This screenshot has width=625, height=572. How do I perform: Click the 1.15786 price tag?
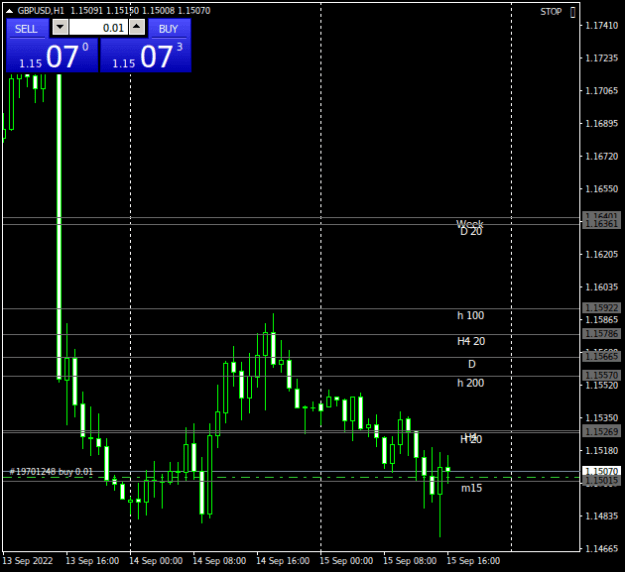(x=601, y=334)
